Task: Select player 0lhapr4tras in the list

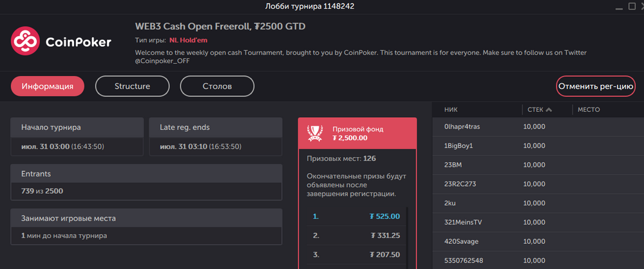Action: point(538,127)
